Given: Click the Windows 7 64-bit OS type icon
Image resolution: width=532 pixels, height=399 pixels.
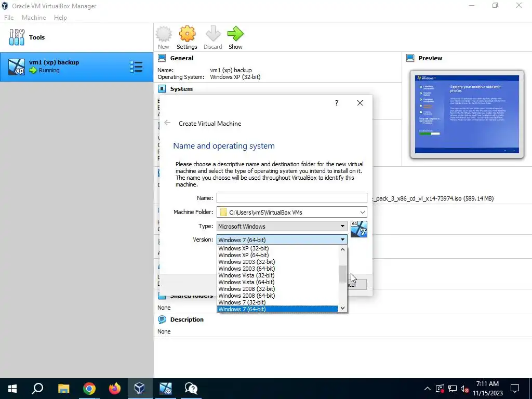Looking at the screenshot, I should pos(359,229).
